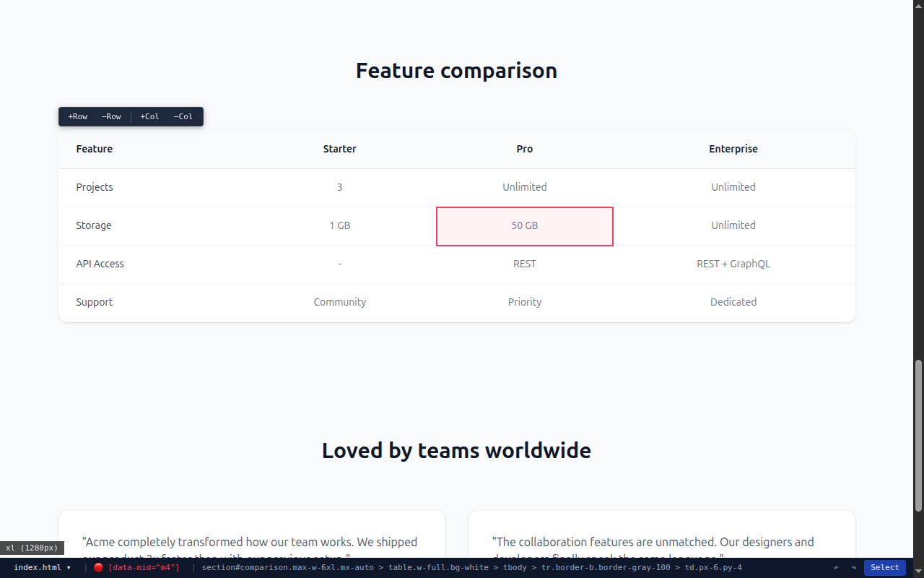924x578 pixels.
Task: Open the index.html file dropdown
Action: coord(42,568)
